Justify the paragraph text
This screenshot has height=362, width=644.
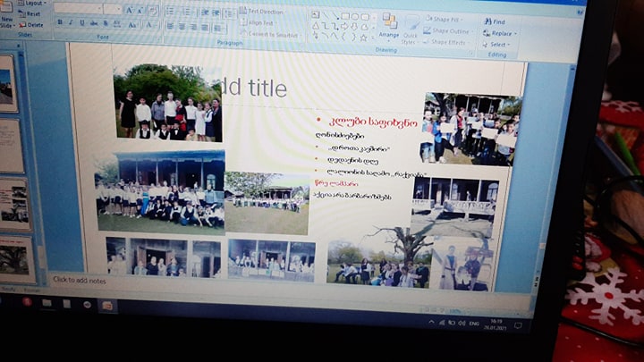coord(205,28)
